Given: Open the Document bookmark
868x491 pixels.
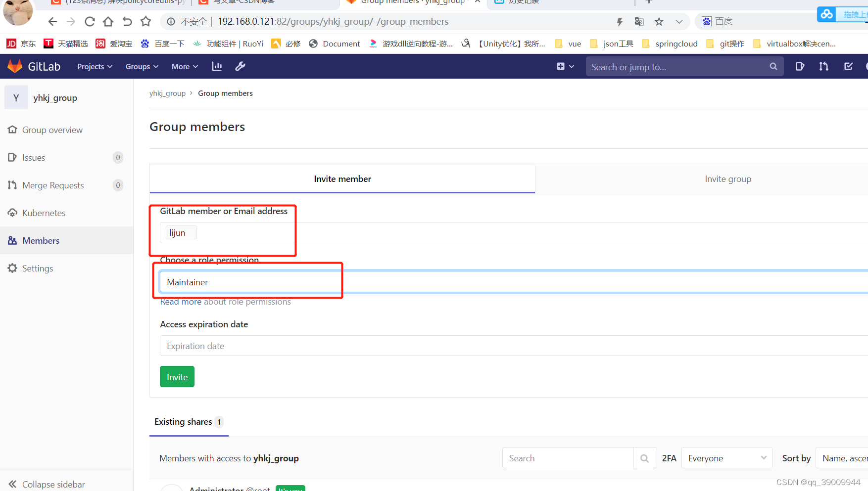Looking at the screenshot, I should coord(335,44).
